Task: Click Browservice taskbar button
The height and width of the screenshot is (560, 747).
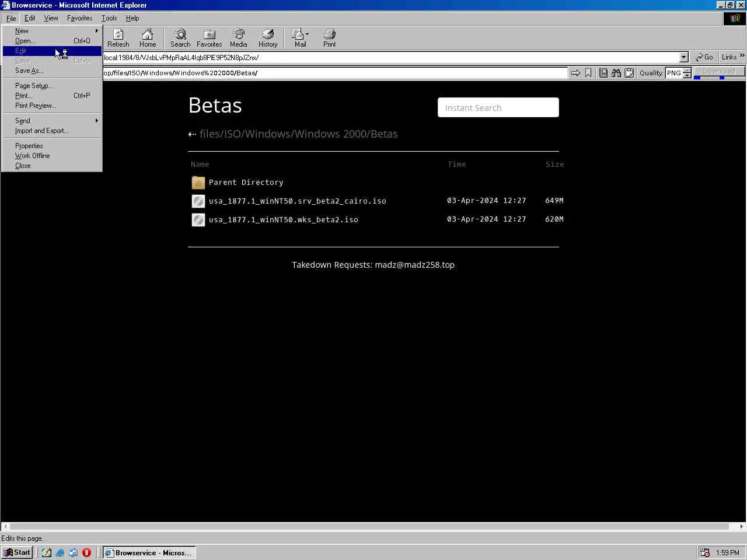Action: point(149,552)
